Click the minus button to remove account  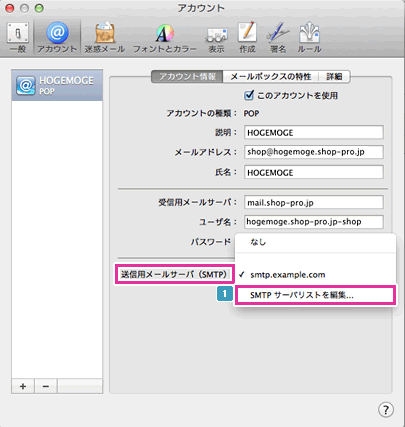point(46,386)
